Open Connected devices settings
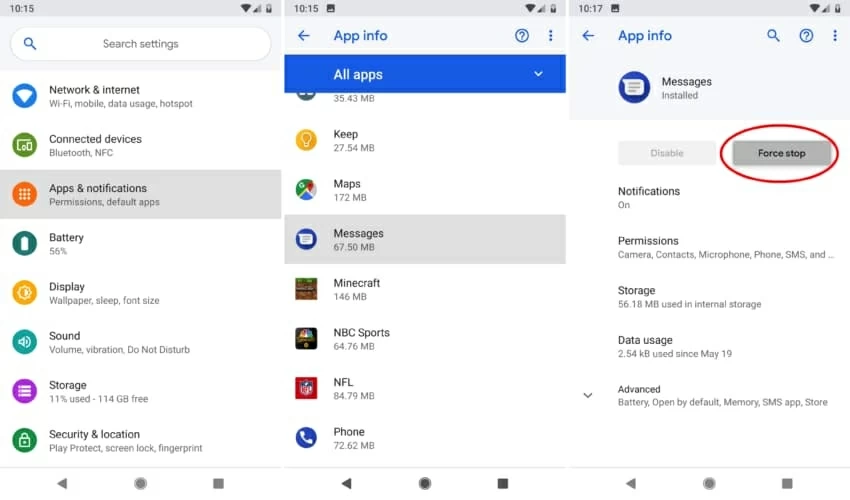Image resolution: width=850 pixels, height=500 pixels. point(140,145)
